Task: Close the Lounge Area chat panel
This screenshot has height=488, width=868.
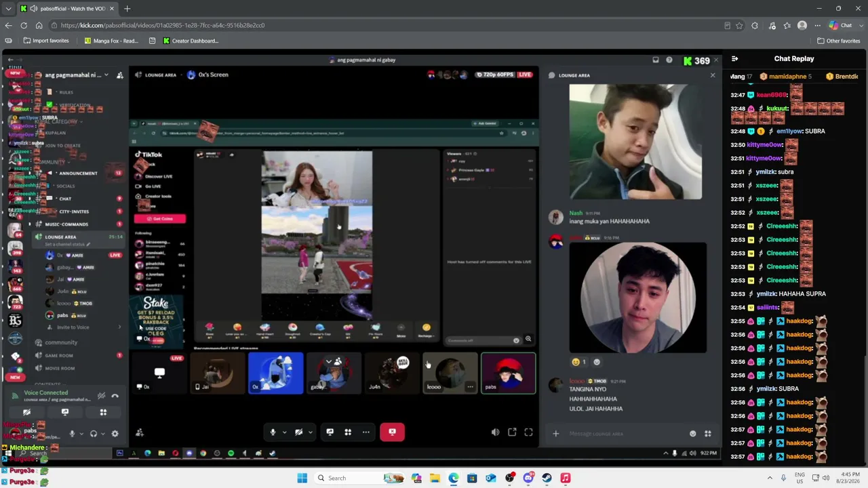Action: click(x=712, y=75)
